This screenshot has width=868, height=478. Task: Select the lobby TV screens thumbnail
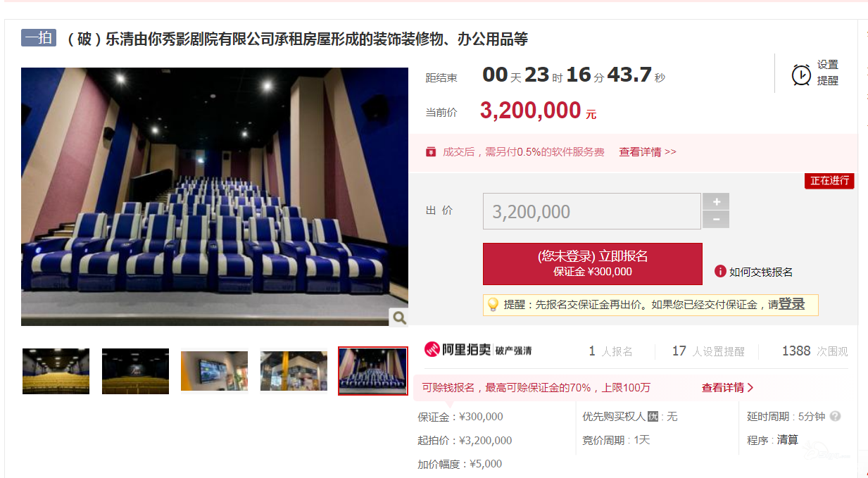click(215, 371)
